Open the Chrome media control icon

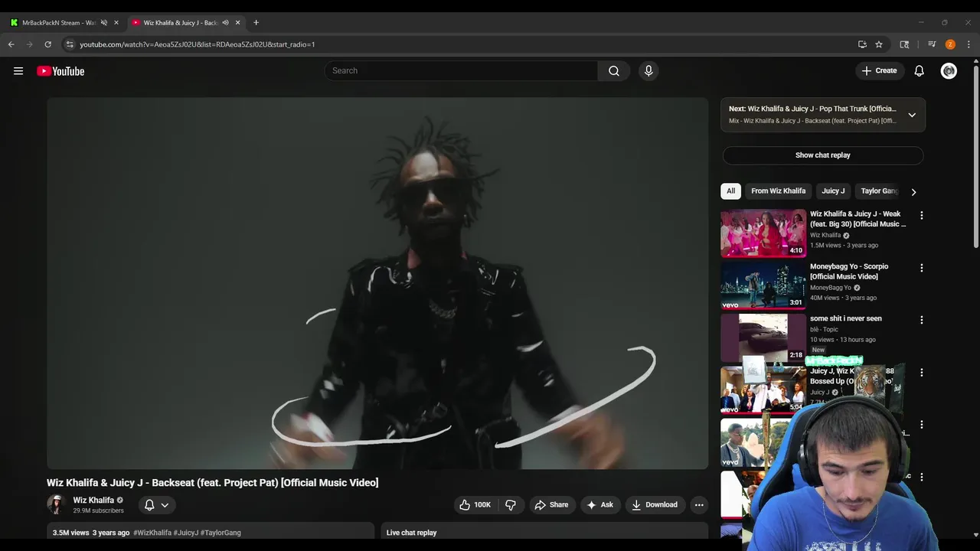click(x=932, y=44)
